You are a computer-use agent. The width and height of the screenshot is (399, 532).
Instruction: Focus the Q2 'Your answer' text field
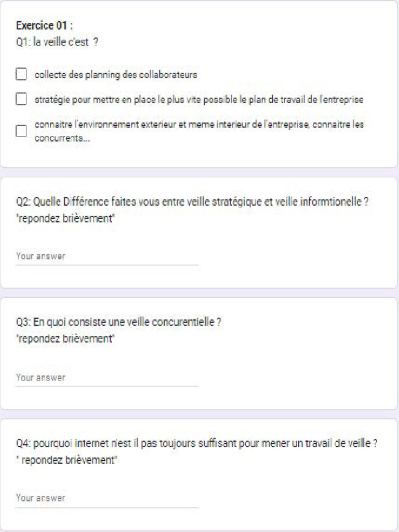pos(107,256)
